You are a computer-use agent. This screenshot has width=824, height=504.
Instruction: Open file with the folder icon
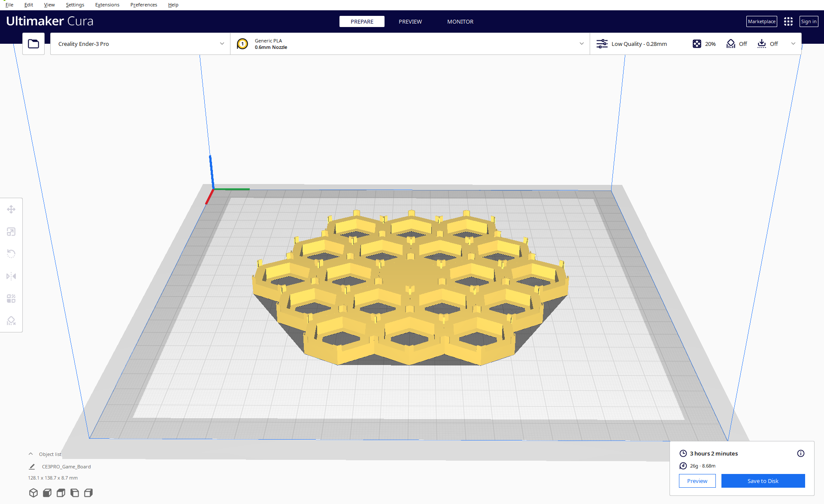coord(33,44)
